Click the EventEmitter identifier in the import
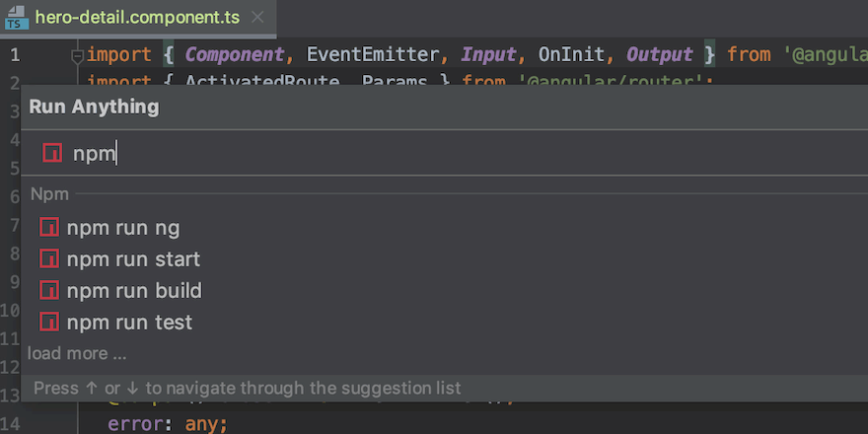 [x=373, y=55]
